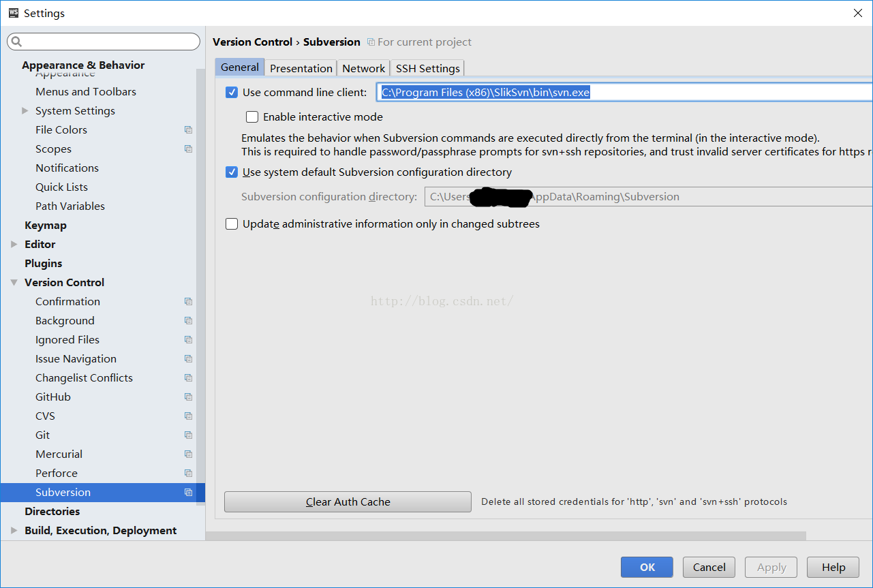
Task: Click the OK button
Action: tap(646, 567)
